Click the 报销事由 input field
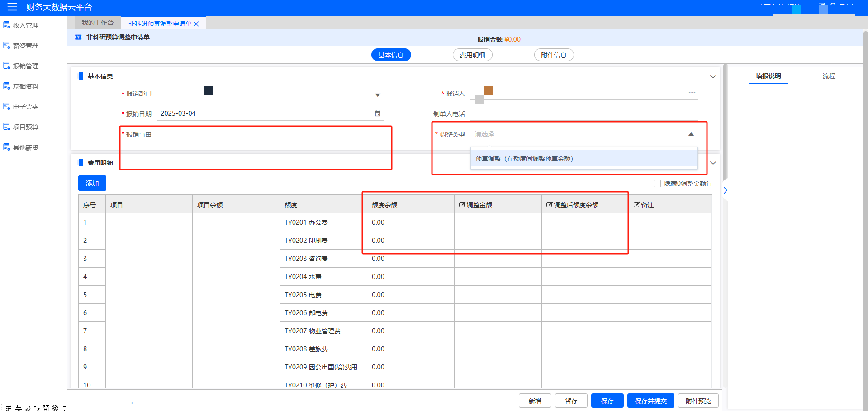 tap(270, 134)
